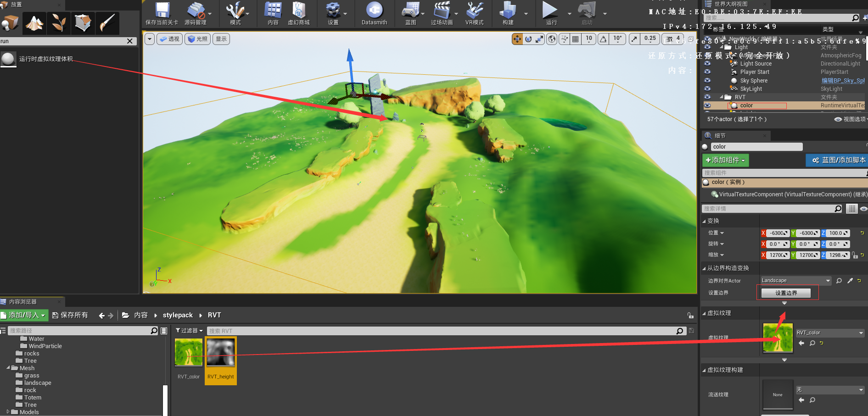Toggle visibility of SkyLight actor
Image resolution: width=868 pixels, height=416 pixels.
[x=707, y=89]
